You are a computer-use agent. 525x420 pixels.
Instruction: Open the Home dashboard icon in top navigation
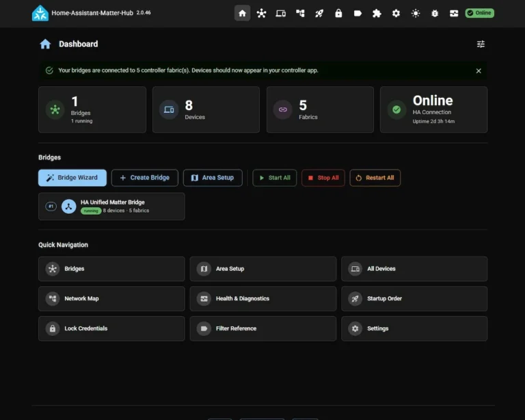click(x=242, y=13)
